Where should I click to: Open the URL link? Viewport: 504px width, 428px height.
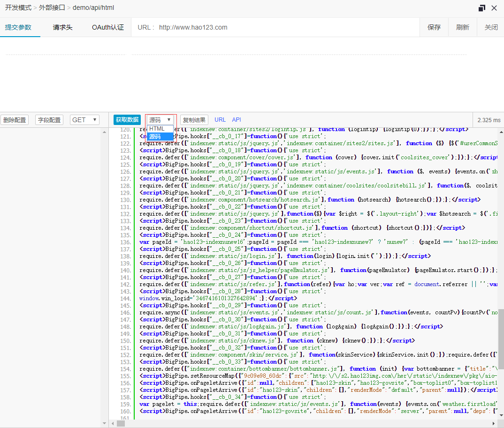pyautogui.click(x=220, y=120)
